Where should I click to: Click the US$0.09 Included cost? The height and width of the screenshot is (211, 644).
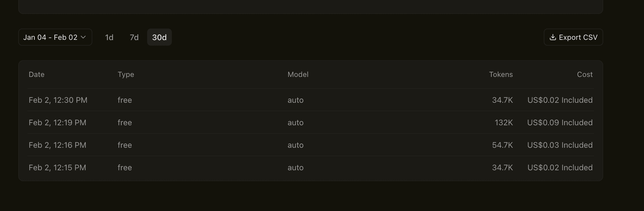(560, 123)
